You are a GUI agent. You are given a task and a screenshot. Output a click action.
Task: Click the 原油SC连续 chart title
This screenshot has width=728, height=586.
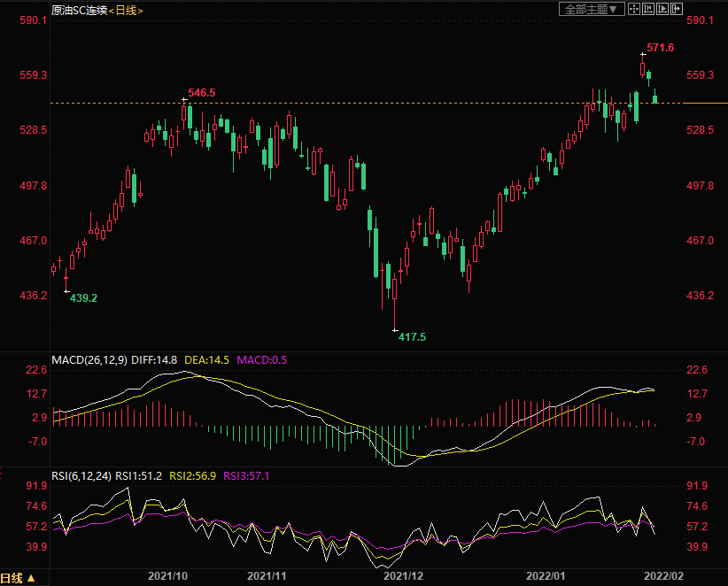[x=79, y=10]
